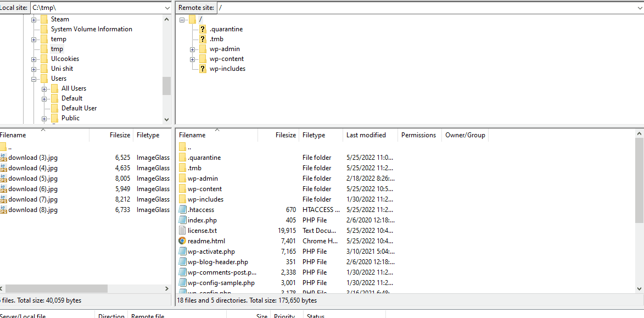This screenshot has height=318, width=644.
Task: Click the Steam folder icon in local tree
Action: (44, 19)
